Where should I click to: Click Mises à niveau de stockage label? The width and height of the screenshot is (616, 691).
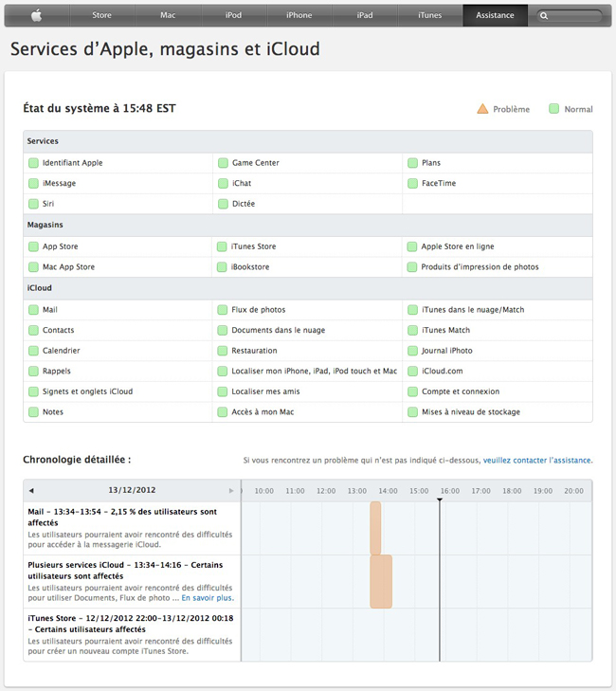pos(471,412)
